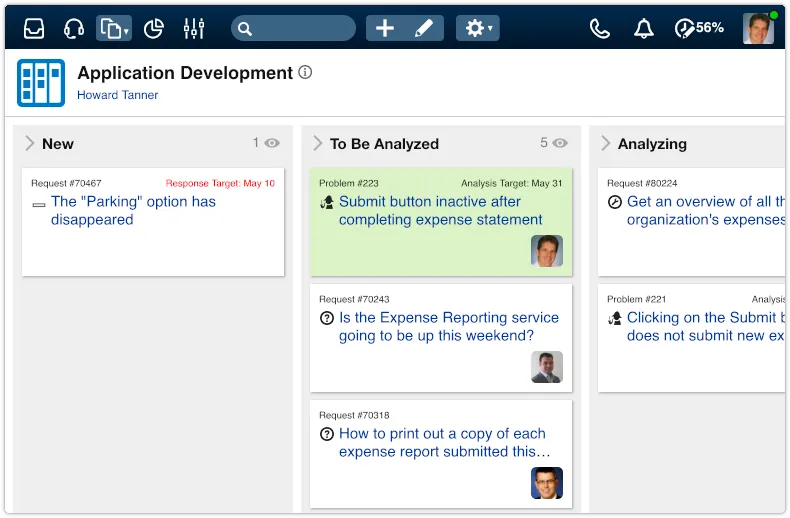Click Request #70243 label

(x=354, y=299)
